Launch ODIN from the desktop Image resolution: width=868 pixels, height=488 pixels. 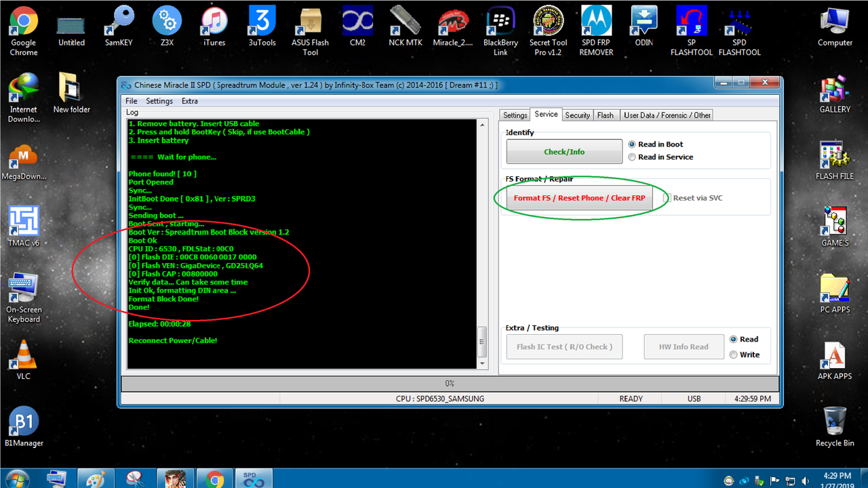644,27
